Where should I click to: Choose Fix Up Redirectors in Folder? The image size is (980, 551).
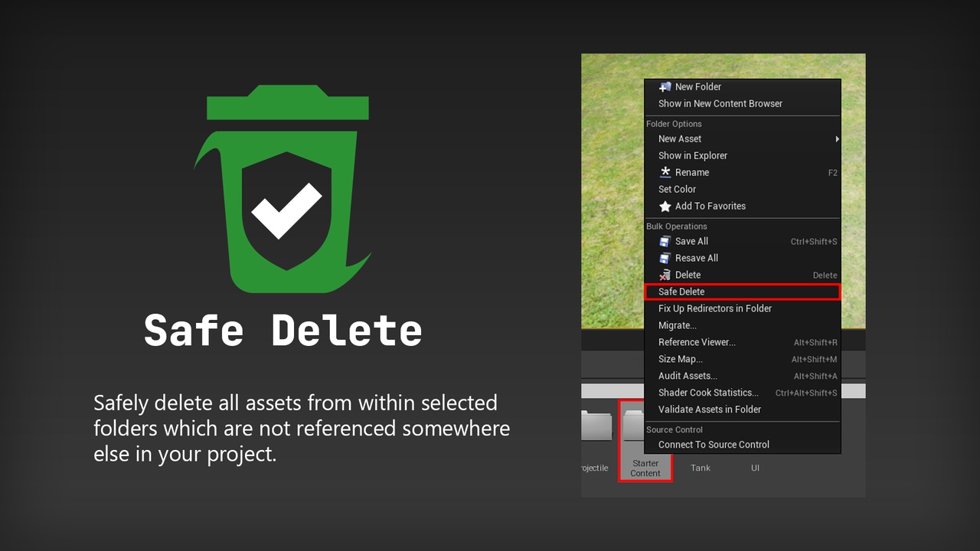tap(743, 308)
